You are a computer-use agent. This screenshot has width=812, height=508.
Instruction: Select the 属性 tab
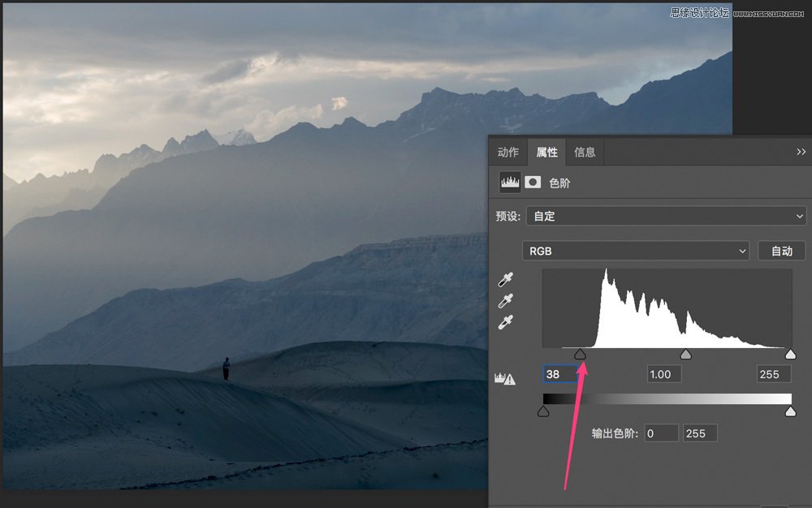click(x=546, y=152)
